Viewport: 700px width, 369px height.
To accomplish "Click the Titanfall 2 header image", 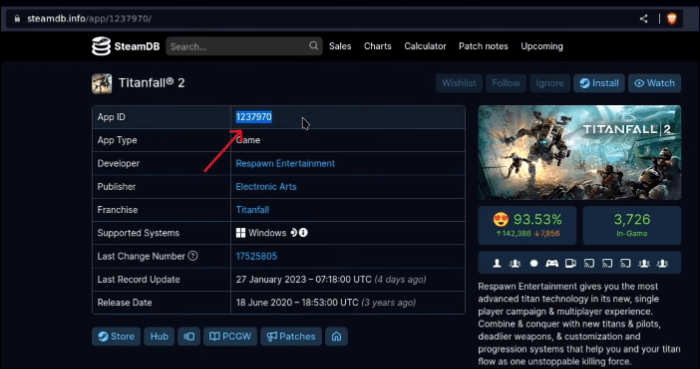I will (x=579, y=153).
